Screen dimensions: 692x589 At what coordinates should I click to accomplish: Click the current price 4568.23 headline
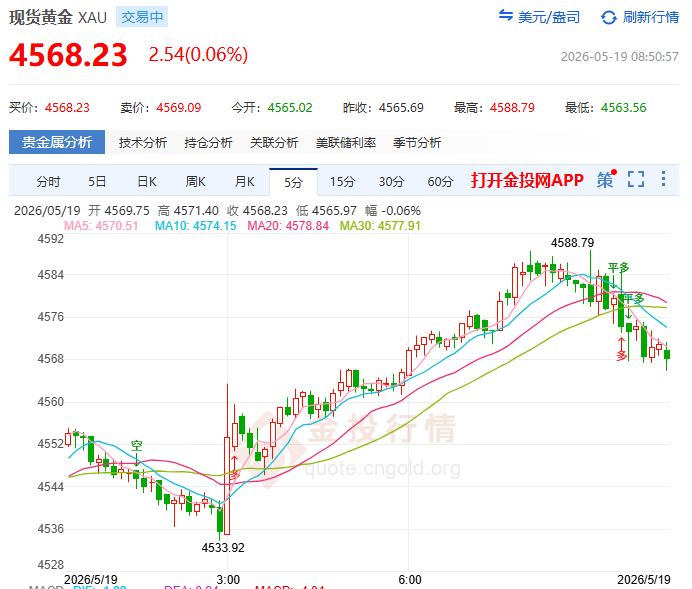click(68, 55)
